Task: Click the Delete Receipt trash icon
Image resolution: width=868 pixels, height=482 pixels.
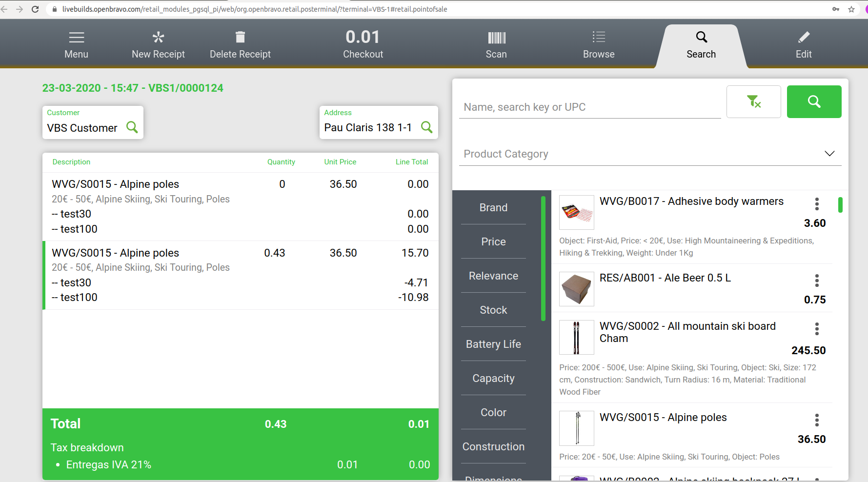Action: (x=240, y=37)
